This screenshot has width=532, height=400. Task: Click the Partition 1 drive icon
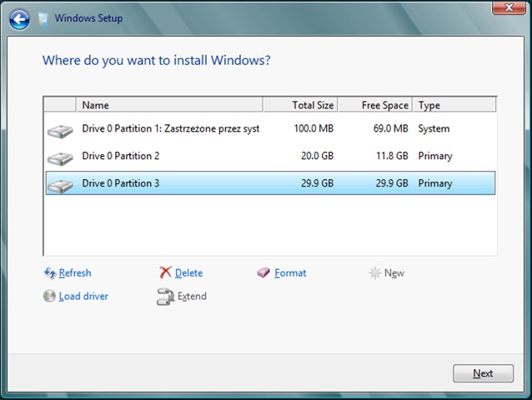click(x=60, y=130)
